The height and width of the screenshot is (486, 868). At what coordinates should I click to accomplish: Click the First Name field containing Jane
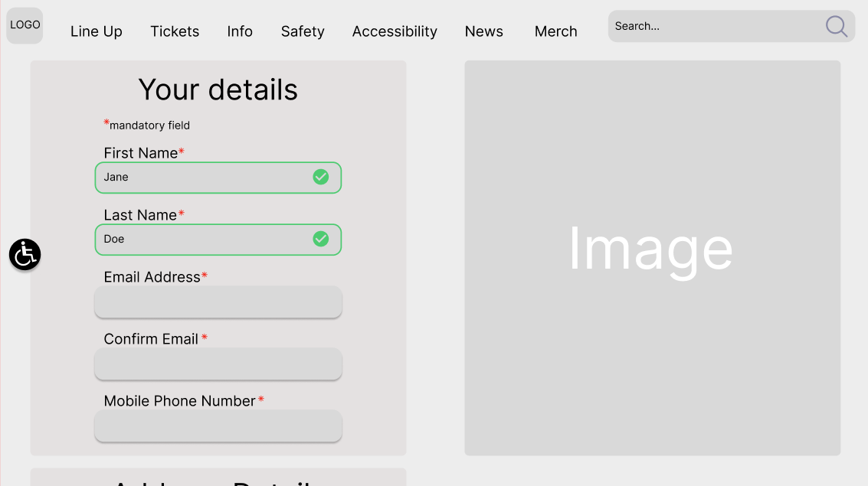(x=203, y=178)
